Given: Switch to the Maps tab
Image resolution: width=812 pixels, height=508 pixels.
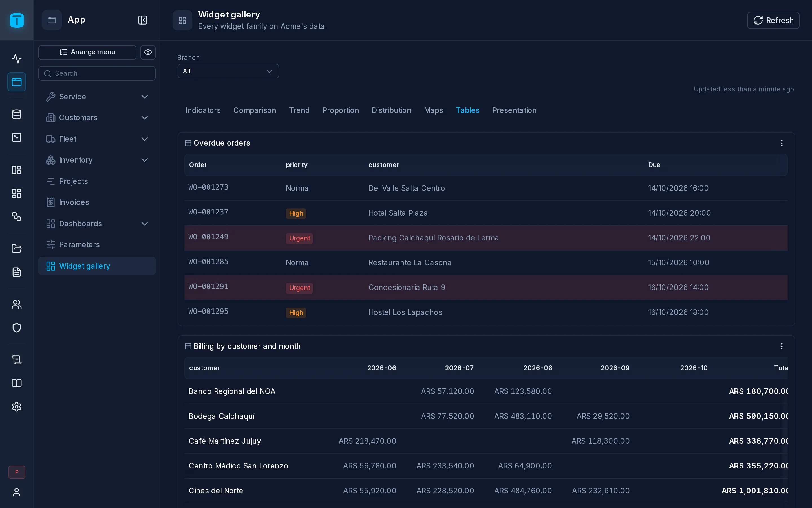Looking at the screenshot, I should coord(433,110).
